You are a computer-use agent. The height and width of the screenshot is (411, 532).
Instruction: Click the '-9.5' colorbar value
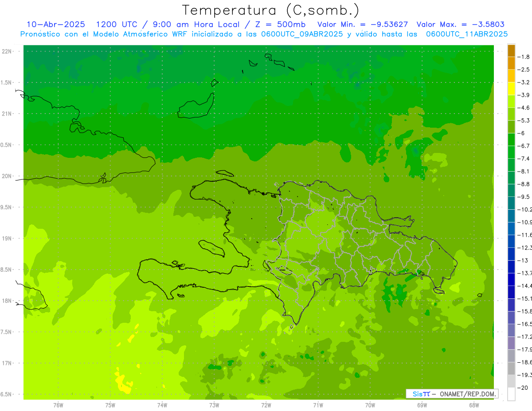coord(524,197)
